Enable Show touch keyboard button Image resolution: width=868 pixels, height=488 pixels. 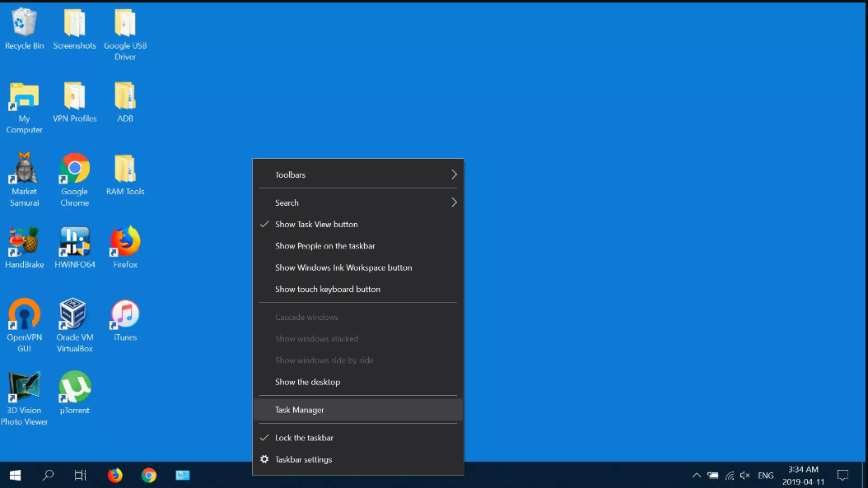click(x=358, y=289)
